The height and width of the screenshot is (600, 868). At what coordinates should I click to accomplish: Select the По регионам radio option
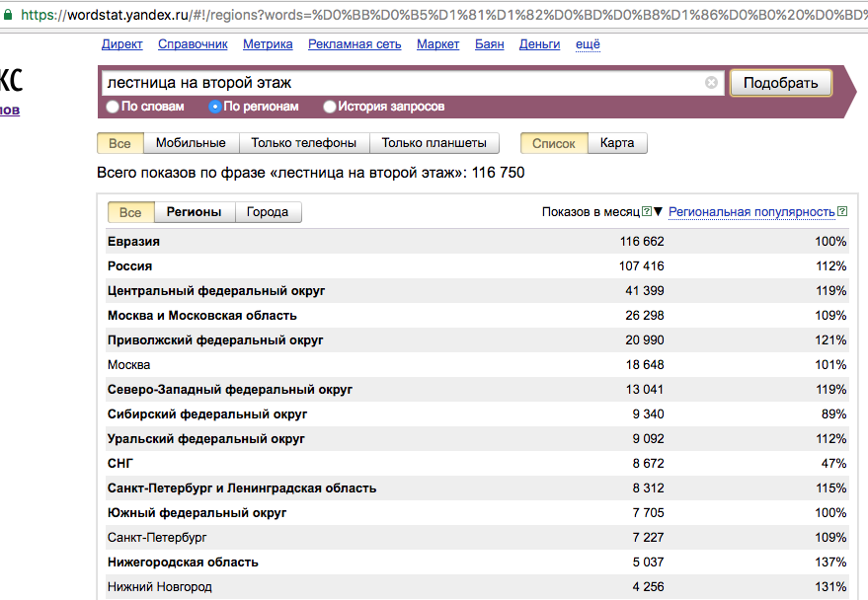tap(215, 107)
